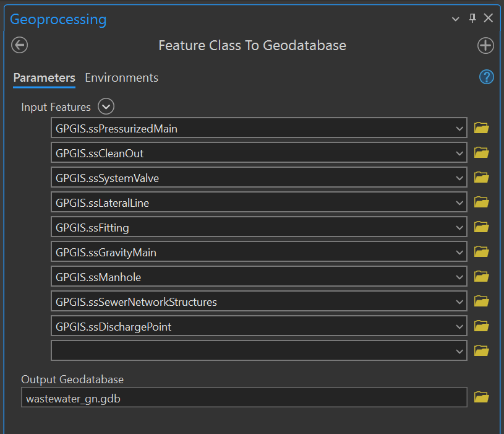Toggle auto-hide pin for Geoprocessing pane
Image resolution: width=504 pixels, height=434 pixels.
pos(472,19)
